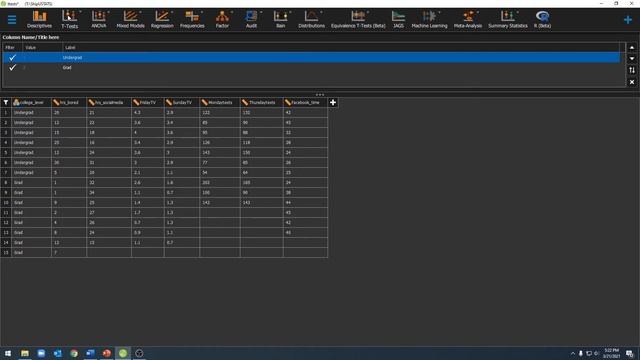Viewport: 640px width, 360px height.
Task: Open the Bain module menu
Action: click(280, 19)
